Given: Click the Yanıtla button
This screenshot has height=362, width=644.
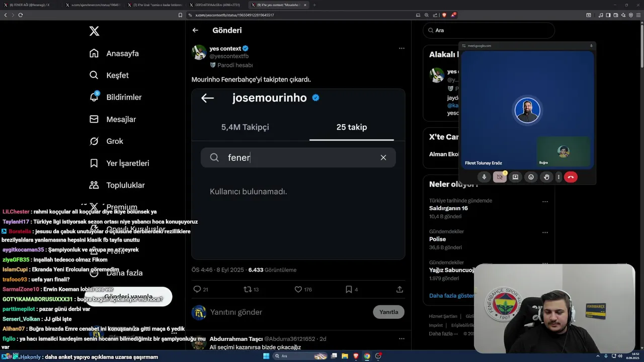Looking at the screenshot, I should click(x=388, y=312).
